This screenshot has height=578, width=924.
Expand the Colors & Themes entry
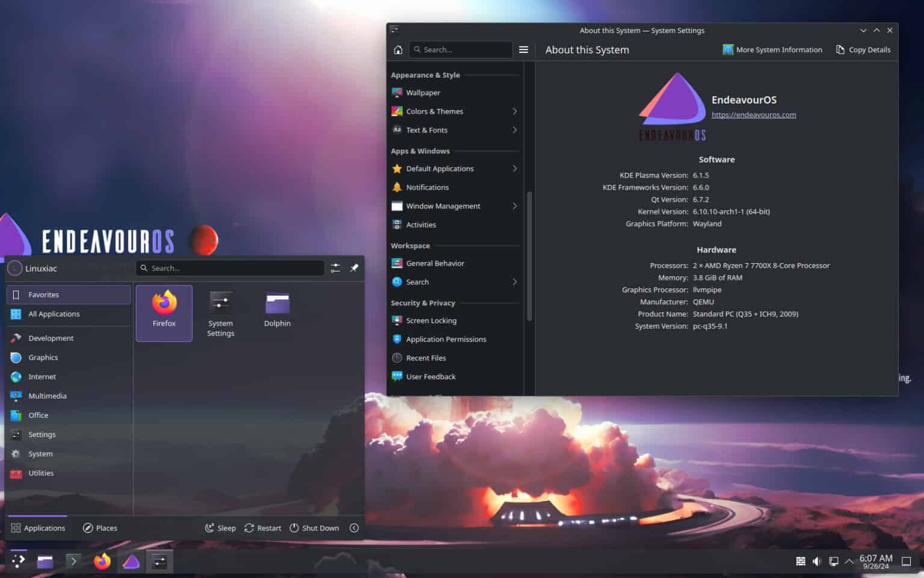[435, 111]
